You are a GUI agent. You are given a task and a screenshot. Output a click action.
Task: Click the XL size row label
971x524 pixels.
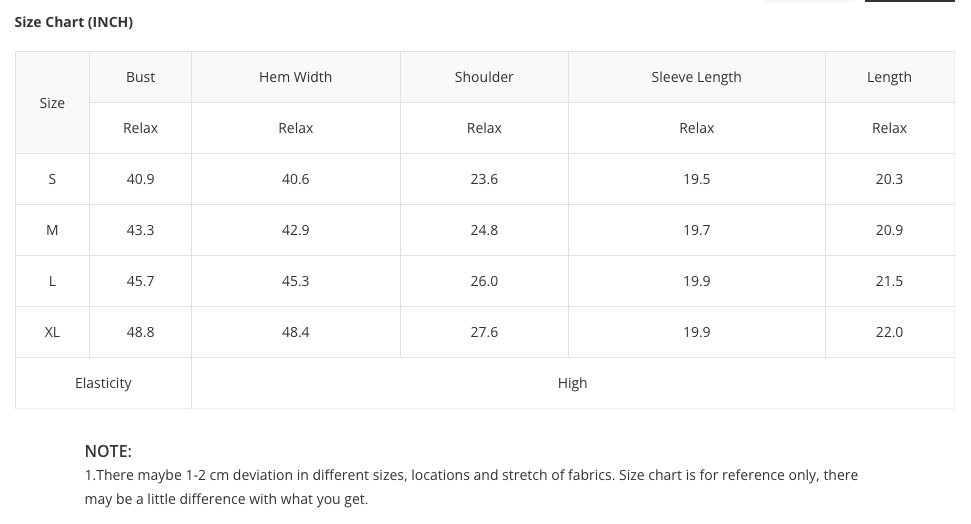pos(52,332)
